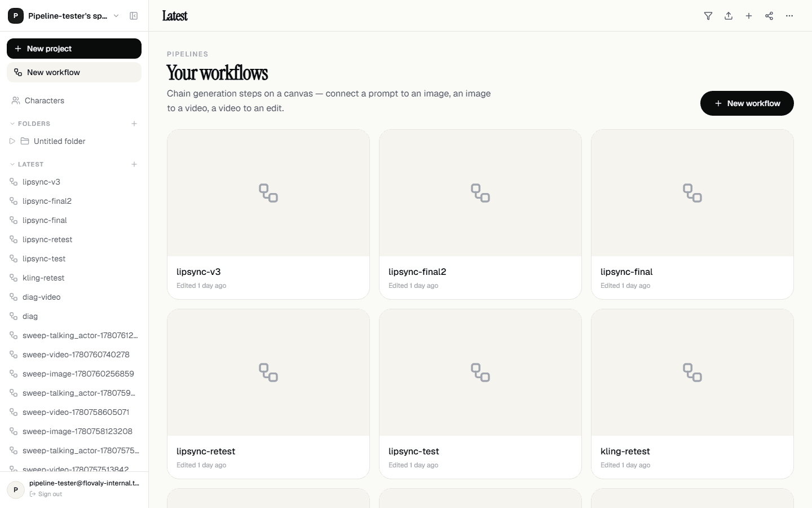Open the filter icon in top bar
The height and width of the screenshot is (508, 812).
[708, 16]
